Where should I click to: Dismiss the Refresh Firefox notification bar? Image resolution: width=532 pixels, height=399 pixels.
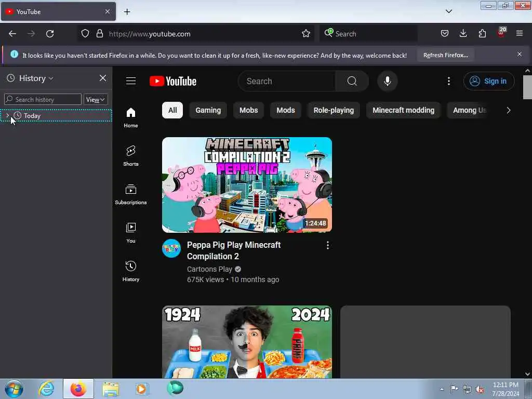point(520,54)
